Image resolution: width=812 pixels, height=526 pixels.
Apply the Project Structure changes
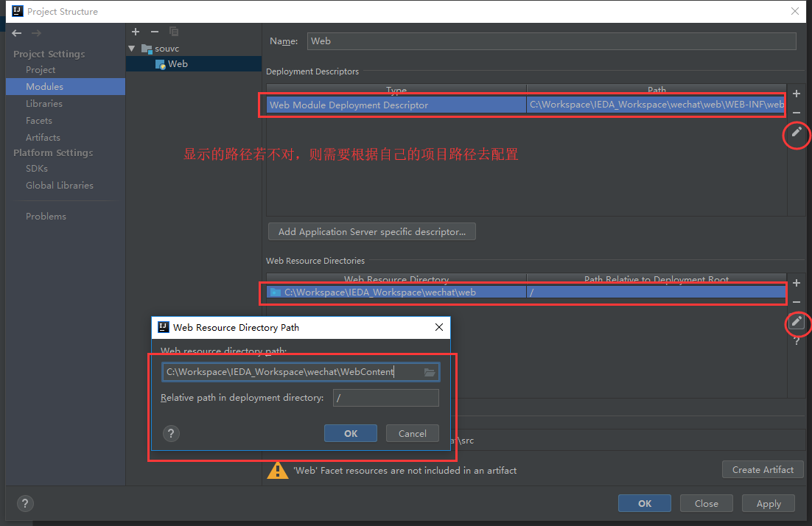pos(769,503)
